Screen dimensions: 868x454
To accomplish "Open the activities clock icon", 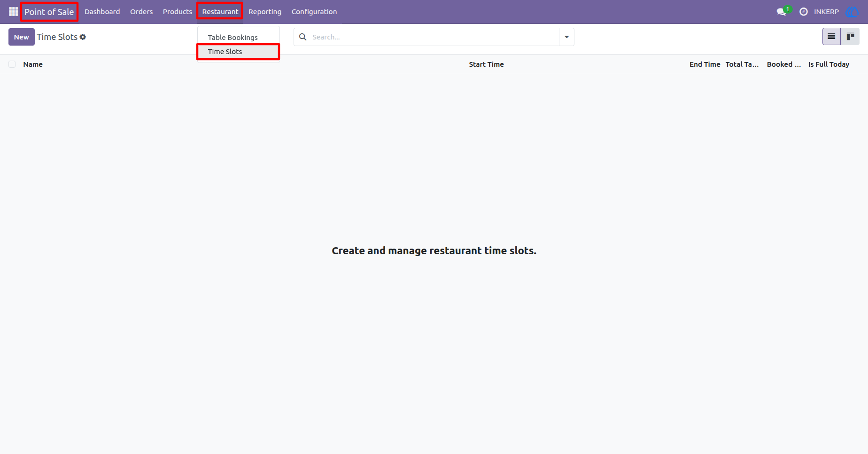I will 804,12.
